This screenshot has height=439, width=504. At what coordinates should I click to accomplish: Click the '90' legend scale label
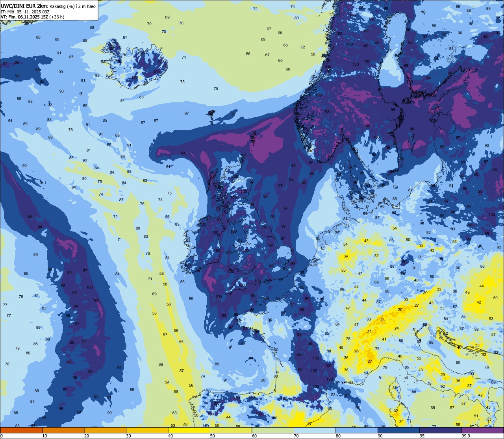tap(380, 436)
